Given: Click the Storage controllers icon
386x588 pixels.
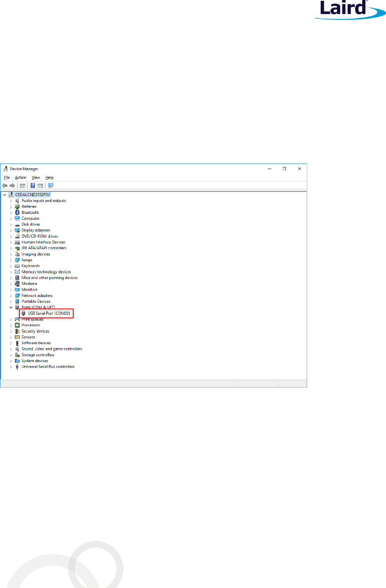Looking at the screenshot, I should (x=17, y=355).
